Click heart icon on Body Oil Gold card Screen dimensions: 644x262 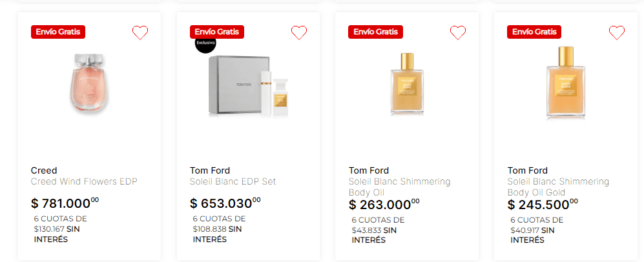617,32
